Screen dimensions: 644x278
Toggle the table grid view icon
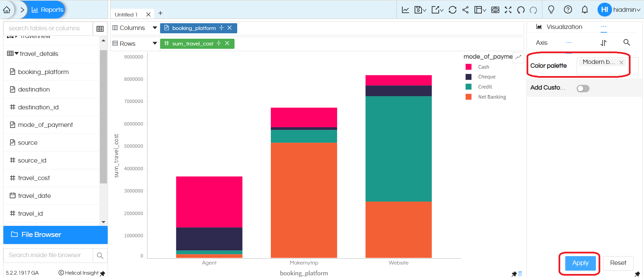[100, 29]
